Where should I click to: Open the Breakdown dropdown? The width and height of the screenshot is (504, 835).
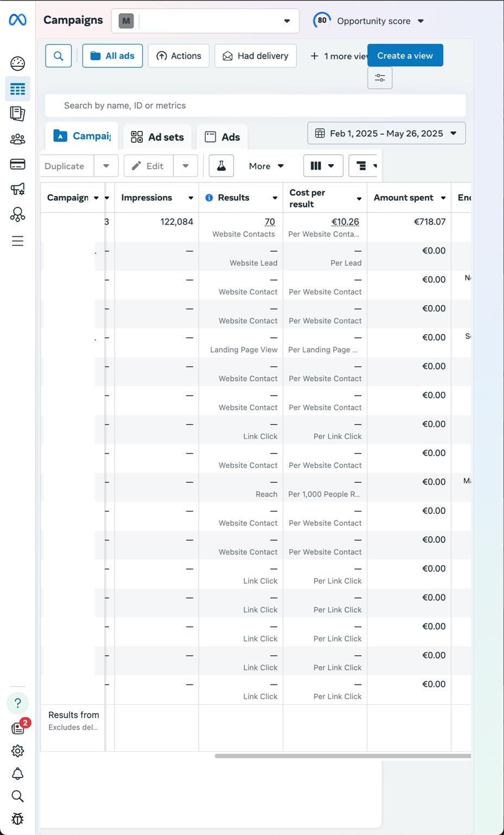pos(363,166)
